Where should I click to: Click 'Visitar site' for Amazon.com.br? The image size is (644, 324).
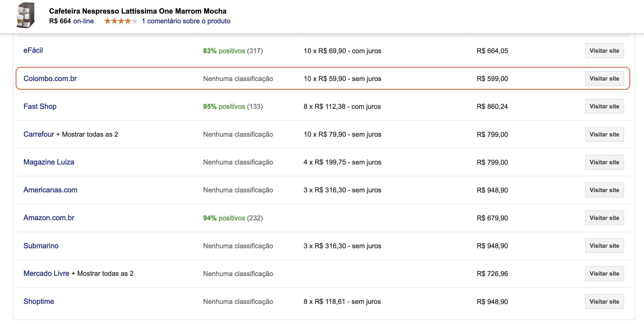pos(604,218)
